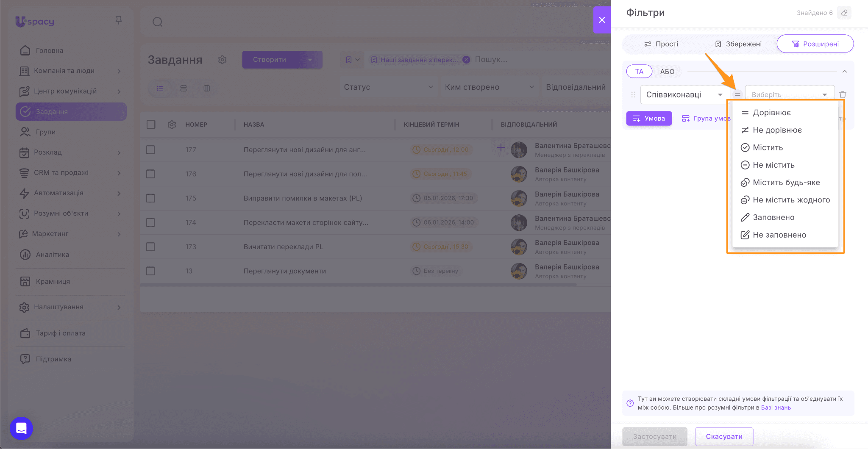The image size is (868, 449).
Task: Switch to list view icon
Action: [x=160, y=88]
